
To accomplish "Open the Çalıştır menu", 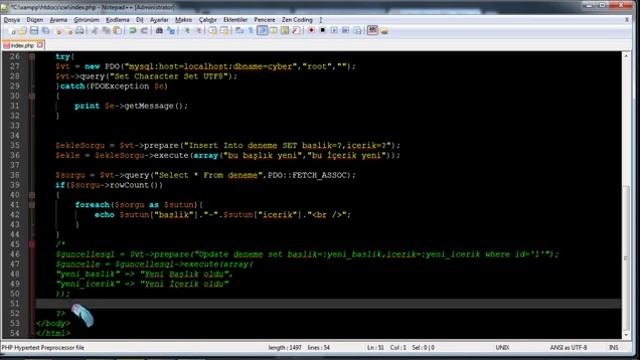I will point(208,20).
